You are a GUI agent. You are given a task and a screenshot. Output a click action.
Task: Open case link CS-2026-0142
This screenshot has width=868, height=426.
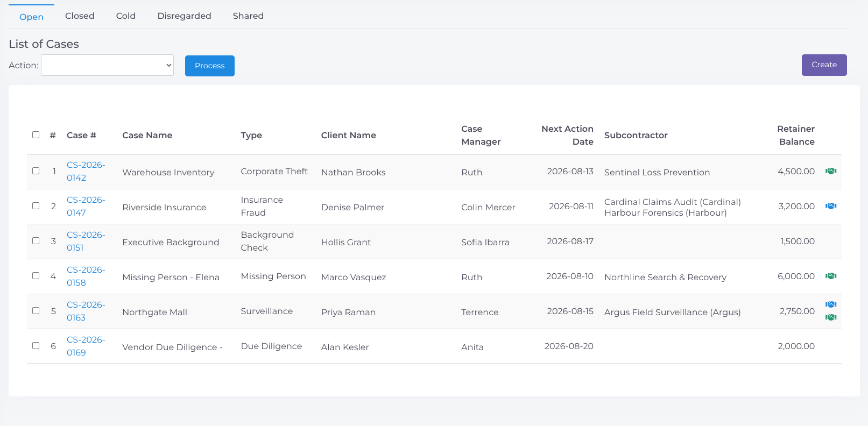tap(86, 171)
